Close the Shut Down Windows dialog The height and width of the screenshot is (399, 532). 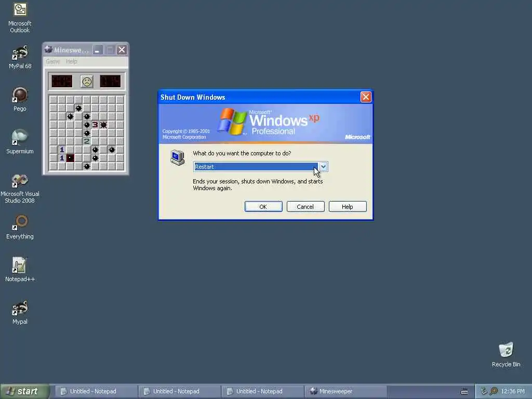click(366, 97)
